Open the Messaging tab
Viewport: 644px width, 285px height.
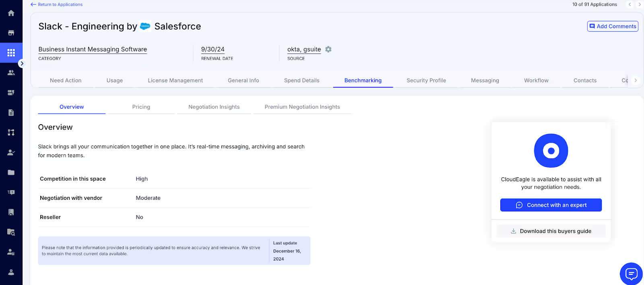(x=485, y=80)
